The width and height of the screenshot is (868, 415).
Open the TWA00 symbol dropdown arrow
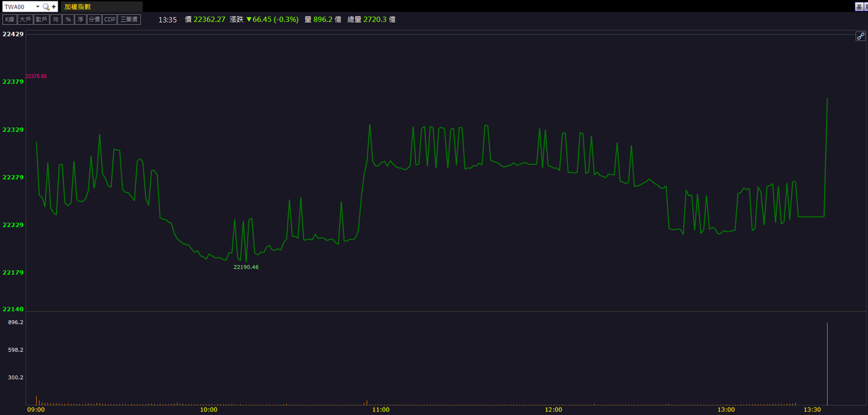point(37,7)
